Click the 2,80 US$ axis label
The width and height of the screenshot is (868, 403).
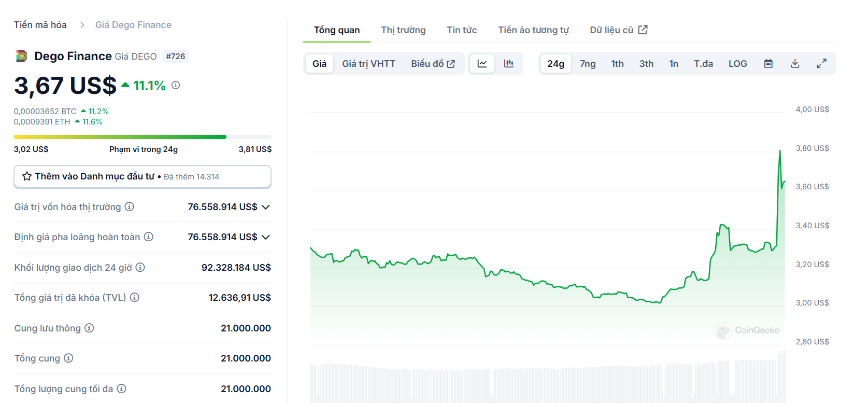click(x=813, y=342)
